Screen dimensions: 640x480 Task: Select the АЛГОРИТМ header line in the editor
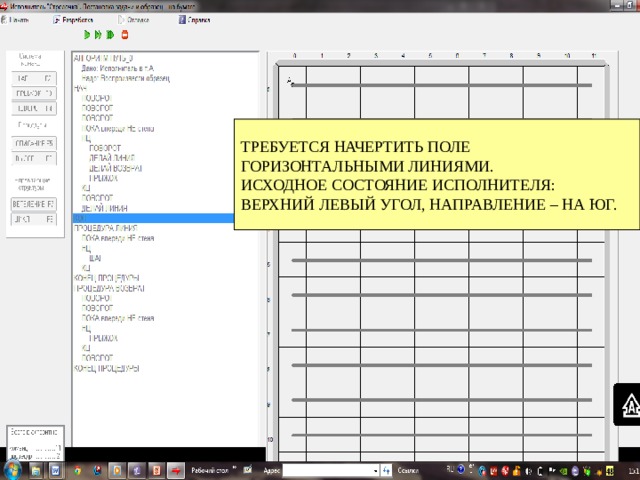click(x=103, y=58)
